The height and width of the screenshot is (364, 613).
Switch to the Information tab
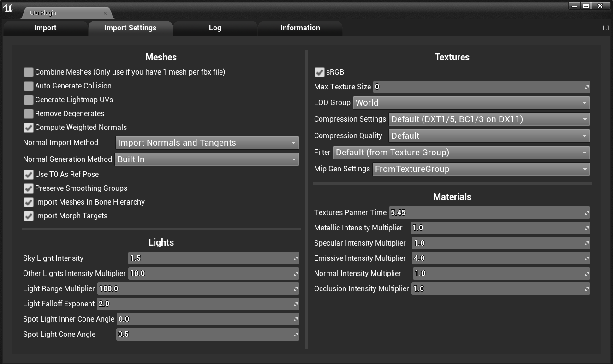[x=300, y=28]
